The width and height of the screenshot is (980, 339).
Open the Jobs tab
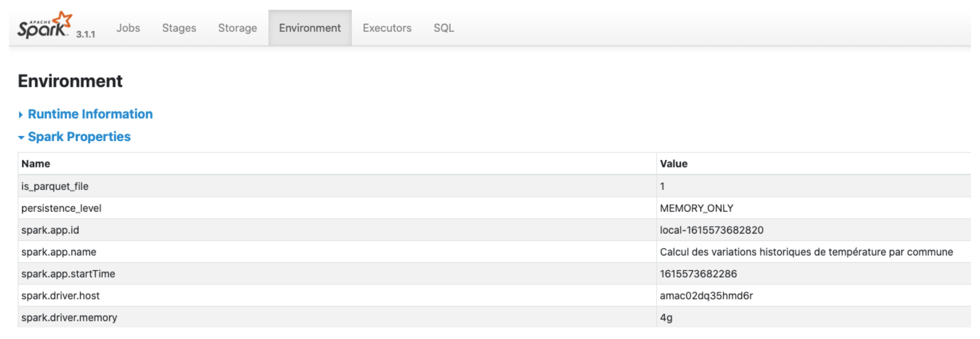pos(128,28)
